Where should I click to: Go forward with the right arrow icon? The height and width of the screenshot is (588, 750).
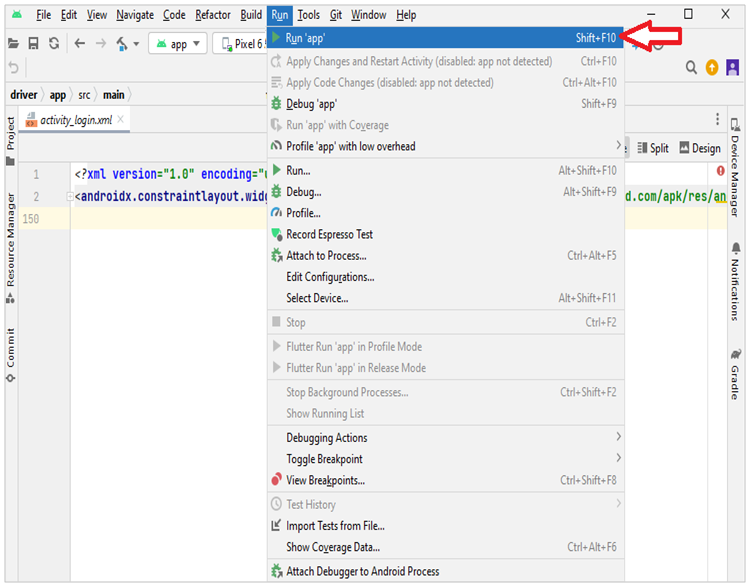pyautogui.click(x=101, y=44)
